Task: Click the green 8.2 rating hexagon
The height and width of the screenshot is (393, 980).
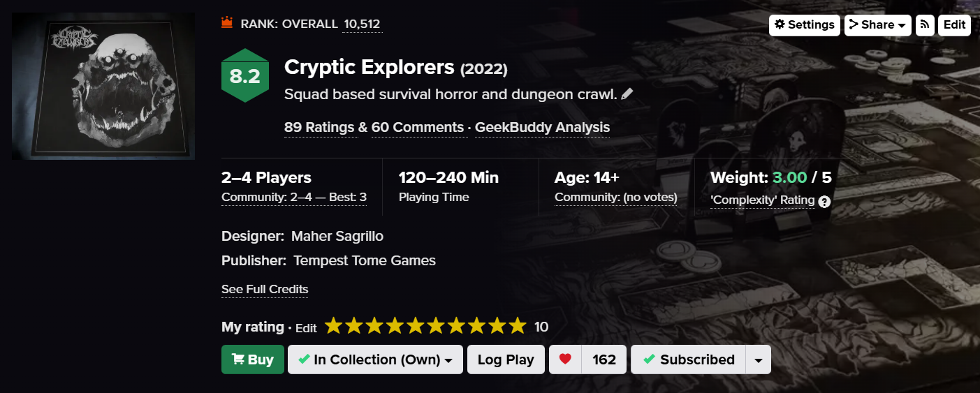Action: 244,75
